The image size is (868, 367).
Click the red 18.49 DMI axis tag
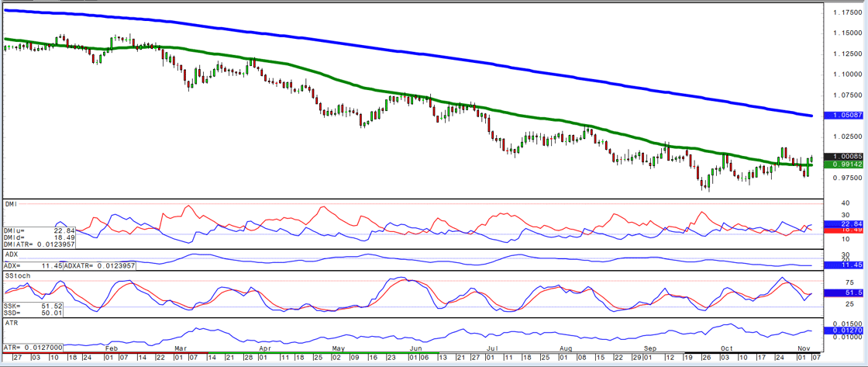pyautogui.click(x=844, y=229)
